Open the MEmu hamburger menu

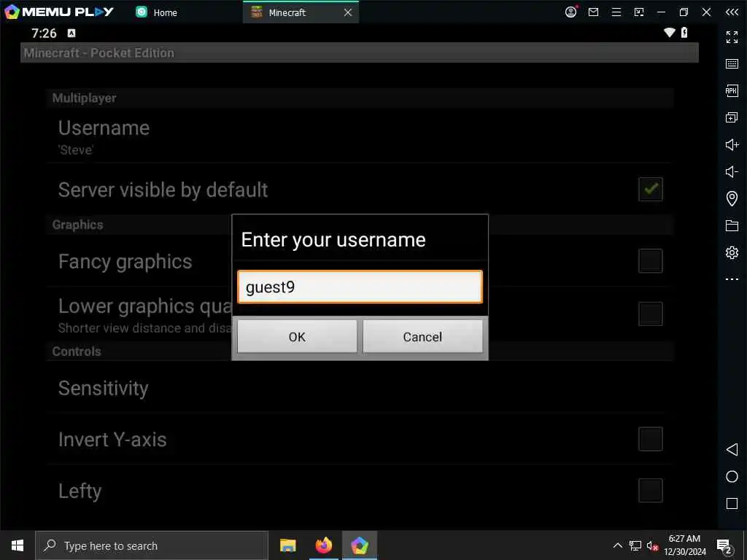(x=616, y=12)
